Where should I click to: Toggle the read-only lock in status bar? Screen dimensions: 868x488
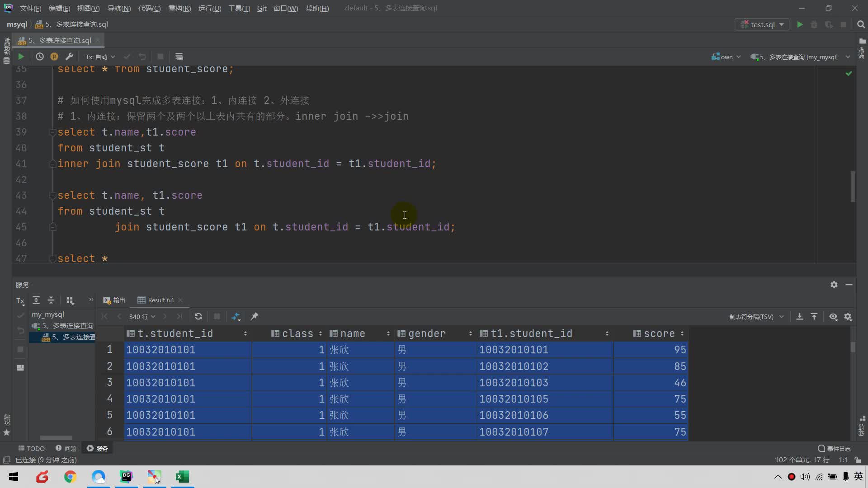click(x=858, y=460)
